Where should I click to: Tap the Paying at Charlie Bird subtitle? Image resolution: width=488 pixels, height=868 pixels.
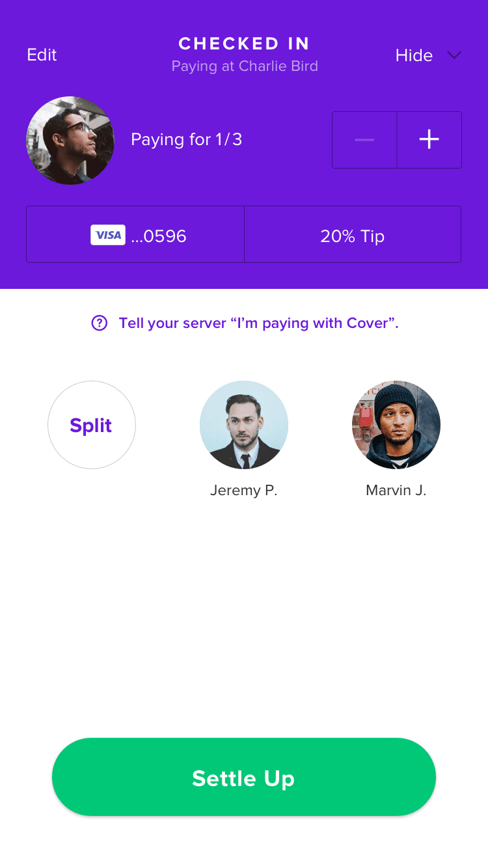point(245,66)
